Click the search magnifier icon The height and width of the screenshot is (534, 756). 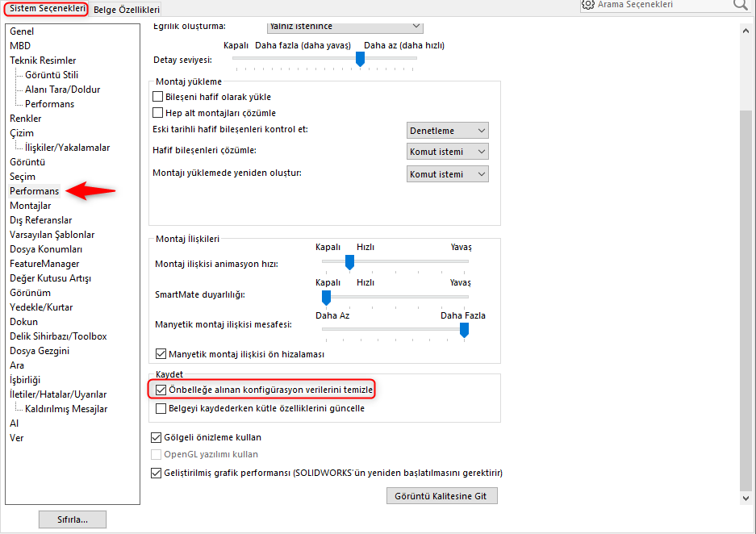pyautogui.click(x=740, y=5)
